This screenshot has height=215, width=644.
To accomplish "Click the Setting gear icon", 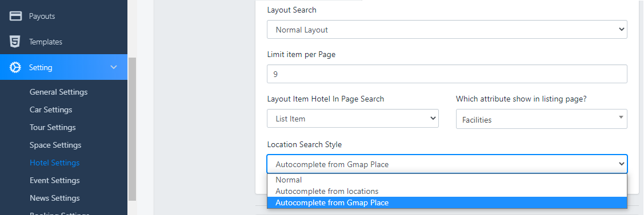I will 15,67.
